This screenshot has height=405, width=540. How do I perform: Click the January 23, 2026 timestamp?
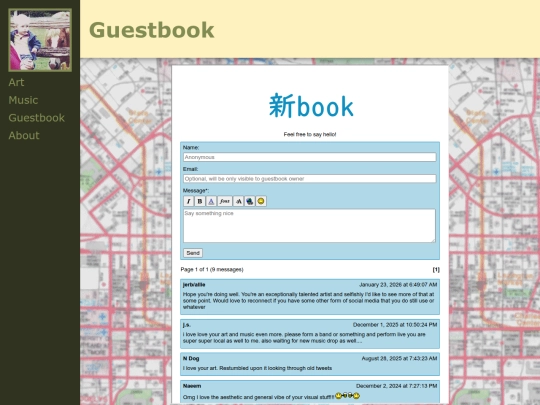(x=398, y=285)
